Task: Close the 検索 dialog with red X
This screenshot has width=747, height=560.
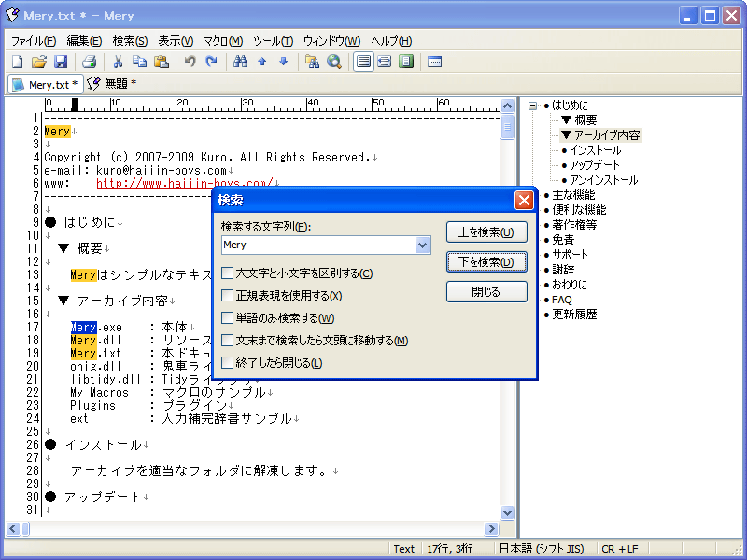Action: click(x=524, y=201)
